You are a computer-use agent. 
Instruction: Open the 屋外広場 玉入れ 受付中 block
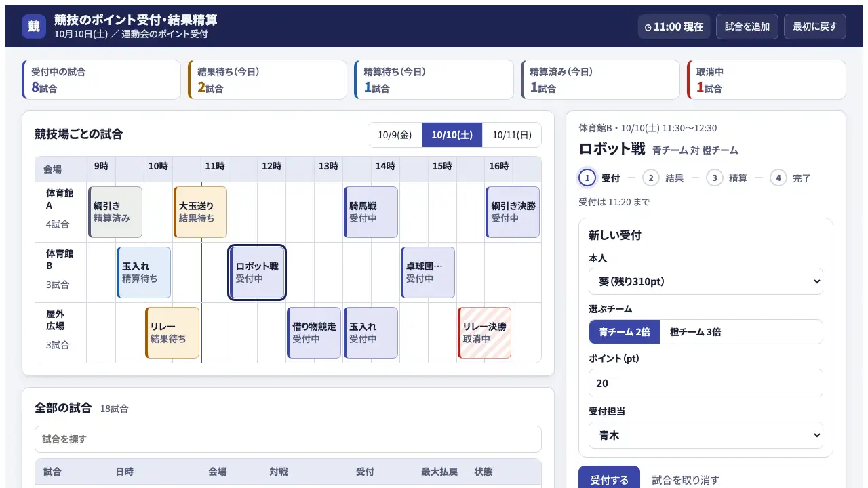(371, 333)
